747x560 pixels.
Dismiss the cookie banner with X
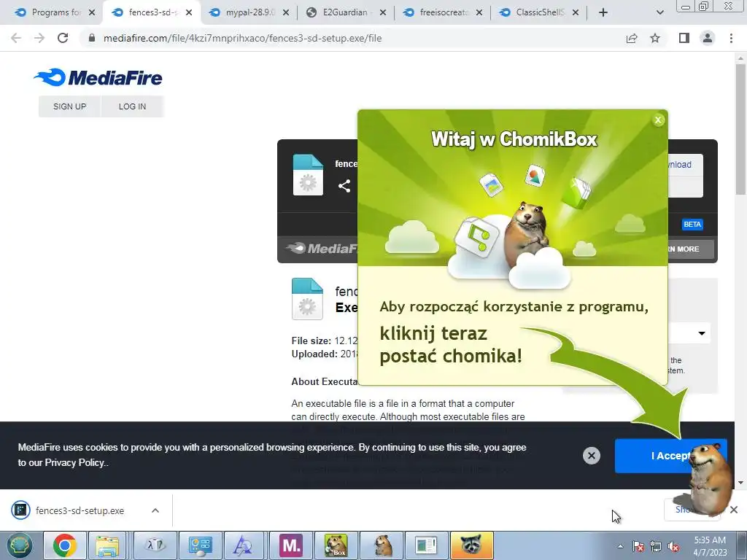click(591, 456)
